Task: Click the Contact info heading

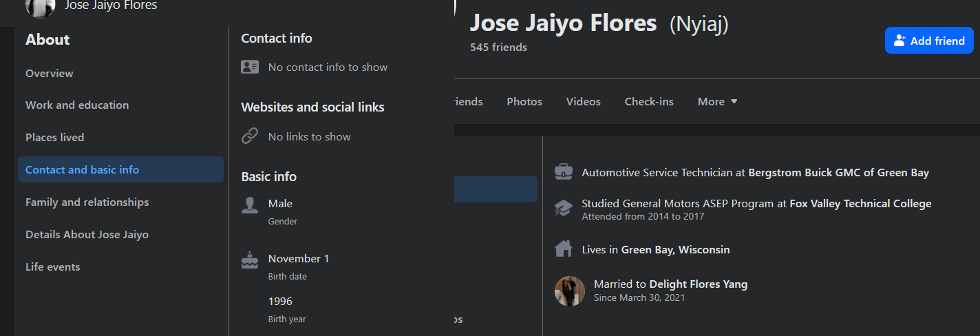Action: 277,39
